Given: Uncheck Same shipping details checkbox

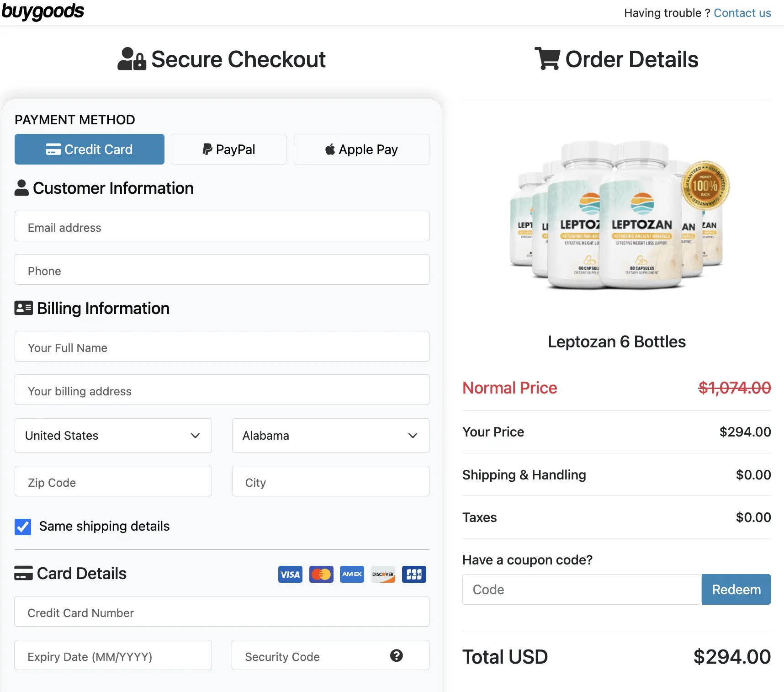Looking at the screenshot, I should [x=23, y=527].
